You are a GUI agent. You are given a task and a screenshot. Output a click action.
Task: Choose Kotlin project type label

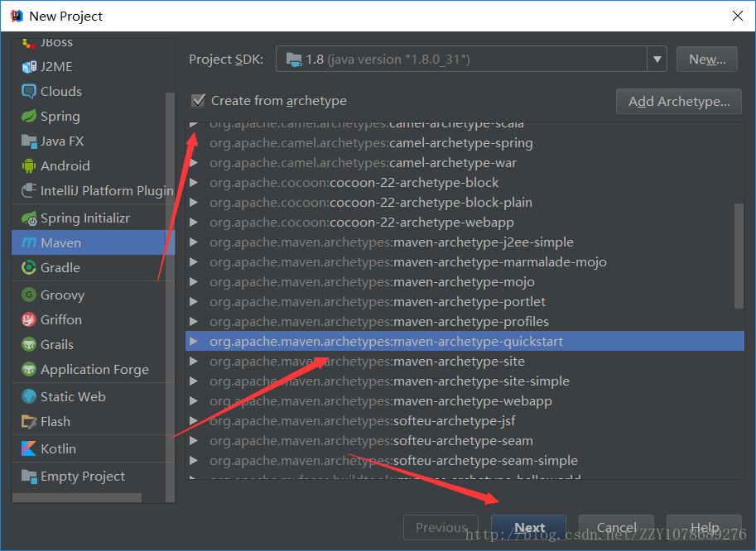[58, 448]
